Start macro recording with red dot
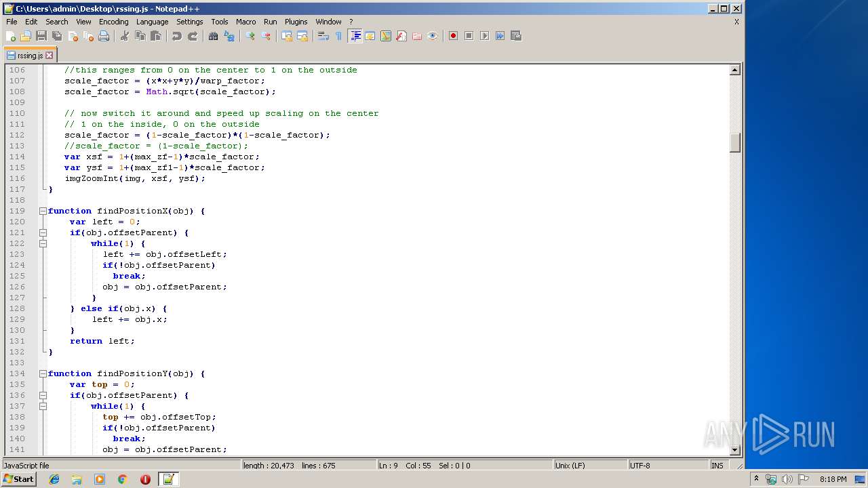This screenshot has width=868, height=488. coord(453,36)
